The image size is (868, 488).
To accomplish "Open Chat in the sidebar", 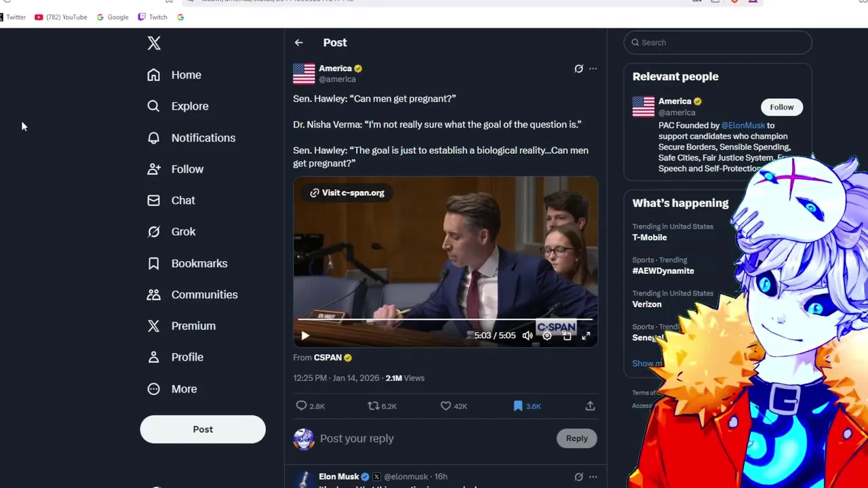I will point(171,200).
